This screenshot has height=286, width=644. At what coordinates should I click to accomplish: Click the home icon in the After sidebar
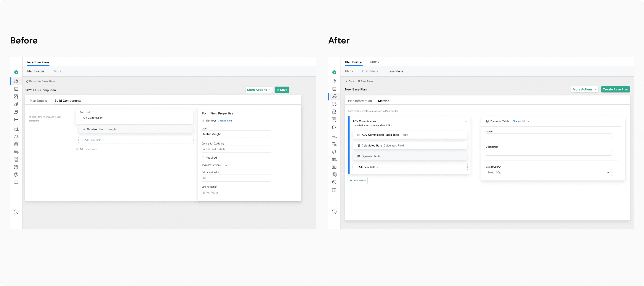(x=334, y=81)
